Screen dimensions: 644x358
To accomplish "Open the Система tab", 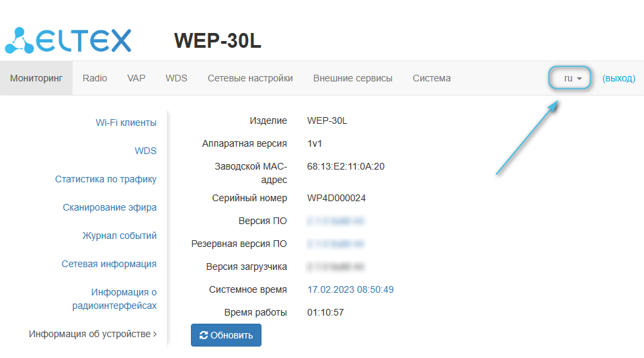I will 432,78.
